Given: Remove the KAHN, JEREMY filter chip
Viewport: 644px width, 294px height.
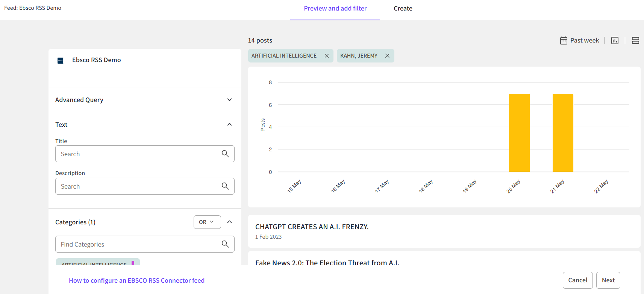Looking at the screenshot, I should [387, 56].
